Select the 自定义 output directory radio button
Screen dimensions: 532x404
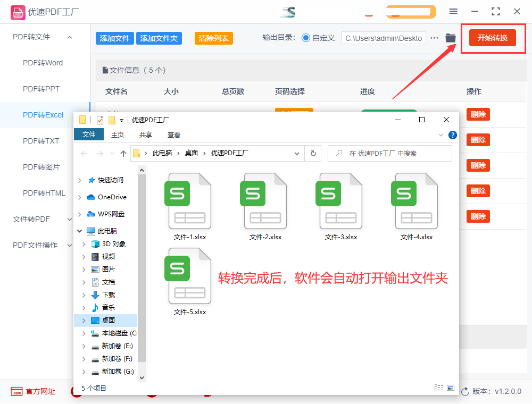click(306, 38)
